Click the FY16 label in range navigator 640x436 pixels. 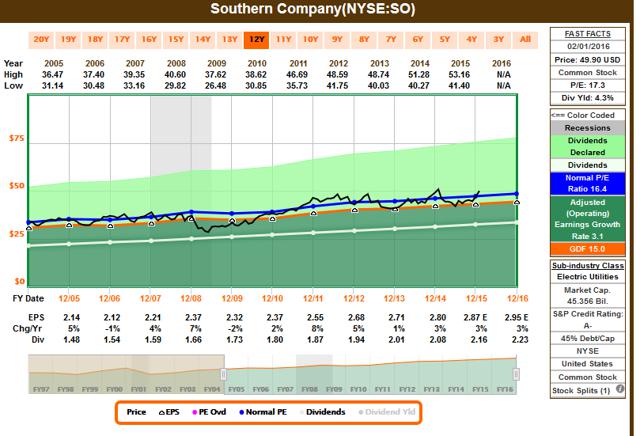(505, 389)
